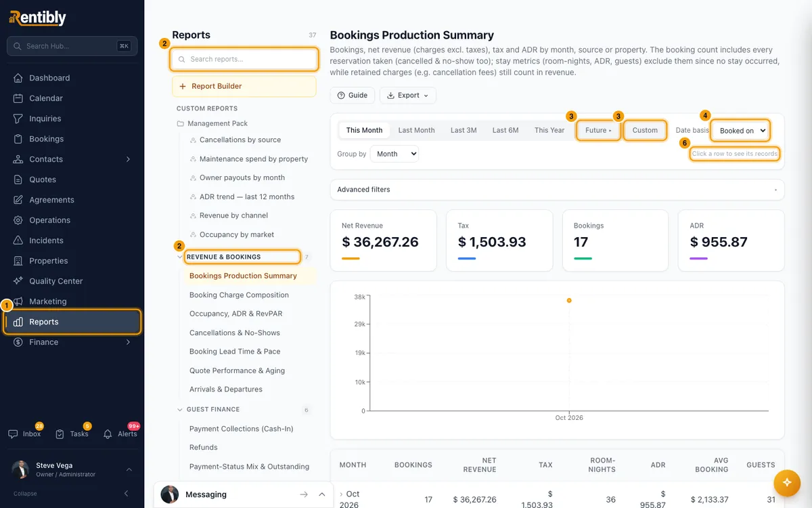
Task: Open Payment Collections (Cash-In) report
Action: [x=241, y=429]
